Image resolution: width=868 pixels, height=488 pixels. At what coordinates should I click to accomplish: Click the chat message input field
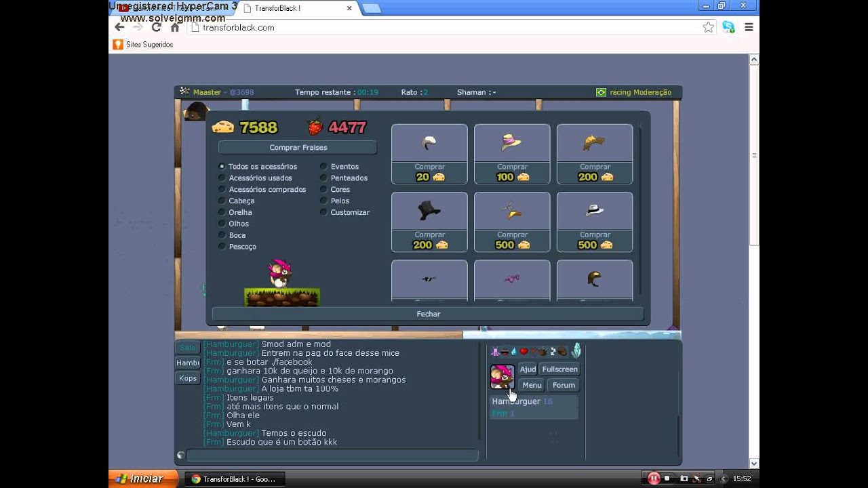tap(332, 455)
